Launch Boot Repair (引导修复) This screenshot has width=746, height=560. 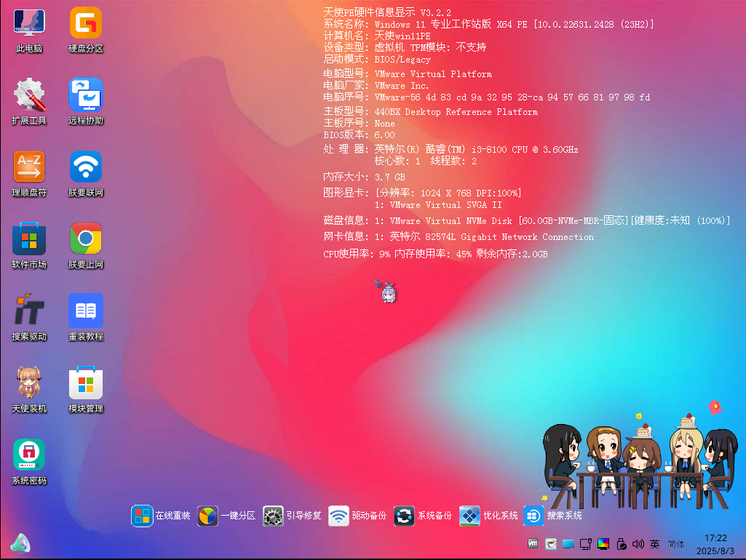(x=273, y=516)
